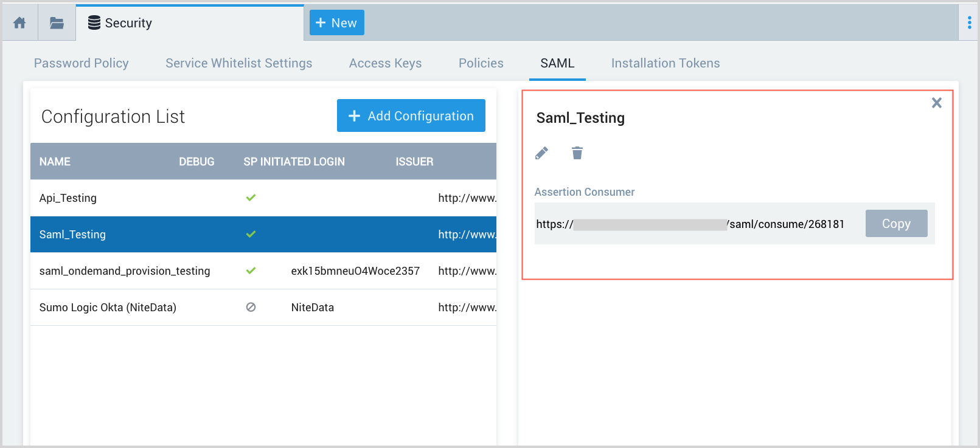Screen dimensions: 980x448
Task: Open the Service Whitelist Settings tab
Action: [x=238, y=63]
